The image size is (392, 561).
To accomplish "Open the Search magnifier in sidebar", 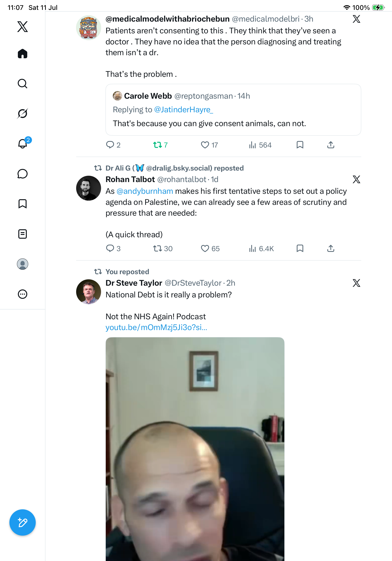I will click(23, 84).
